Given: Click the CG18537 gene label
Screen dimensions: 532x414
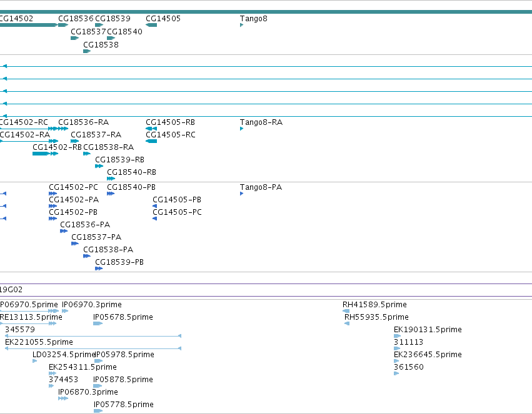Looking at the screenshot, I should click(88, 31).
